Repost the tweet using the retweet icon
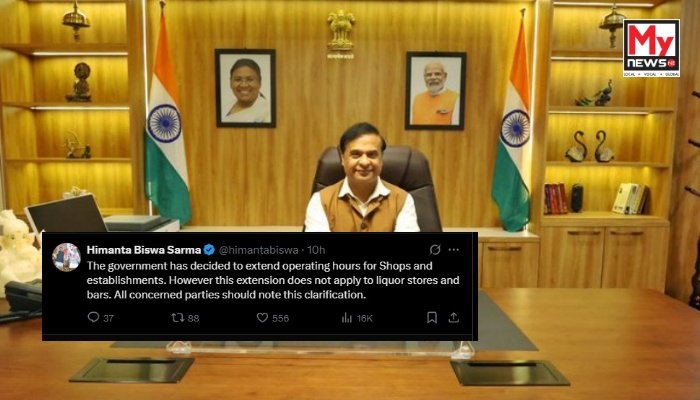700x400 pixels. pos(178,317)
